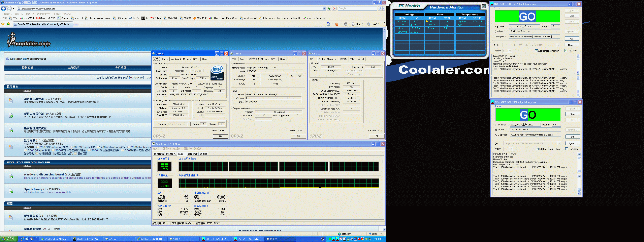The height and width of the screenshot is (242, 644).
Task: Toggle Additional notification in bottom ORTHOS window
Action: tap(537, 149)
